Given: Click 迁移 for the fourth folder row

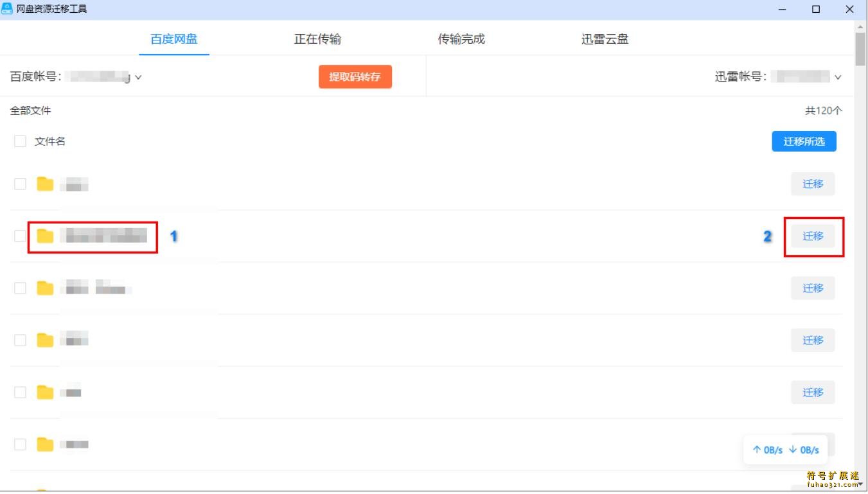Looking at the screenshot, I should point(813,340).
